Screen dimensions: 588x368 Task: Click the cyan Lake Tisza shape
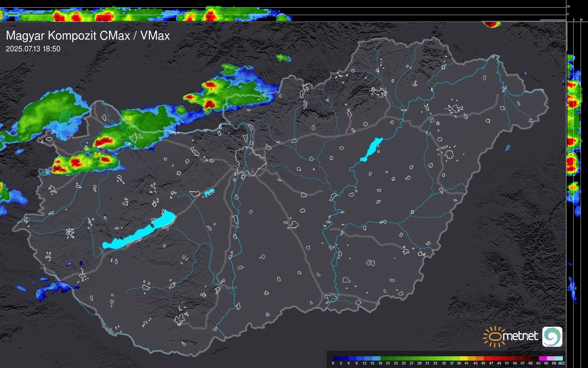(371, 150)
